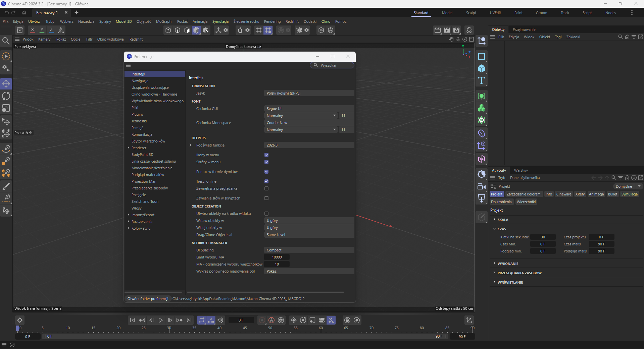Toggle Pomoc w formie dymków checkbox

point(266,172)
